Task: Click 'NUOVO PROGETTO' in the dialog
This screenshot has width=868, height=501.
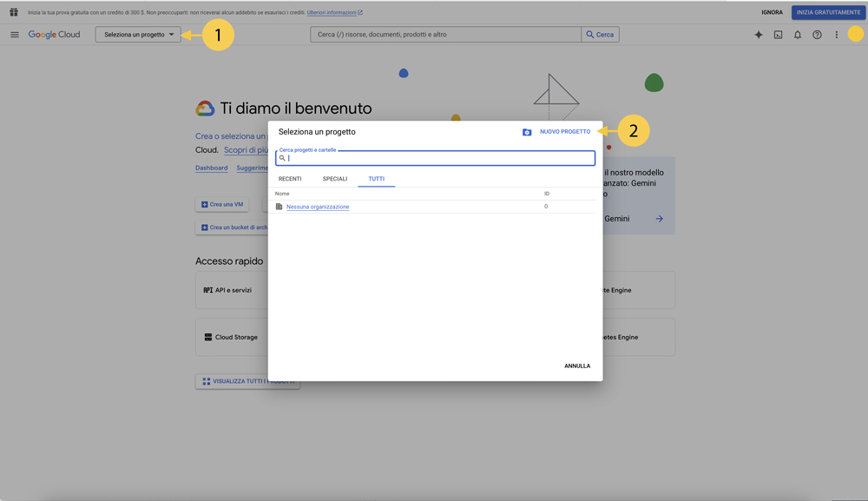Action: coord(565,132)
